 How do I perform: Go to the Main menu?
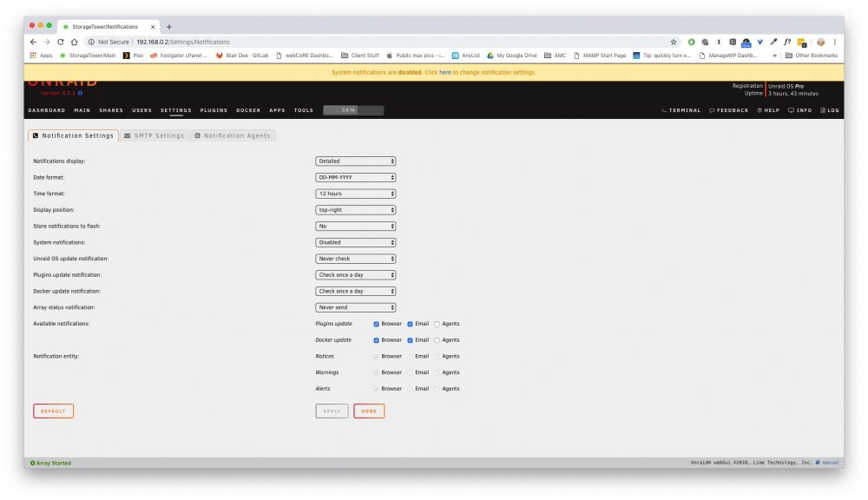pyautogui.click(x=82, y=110)
